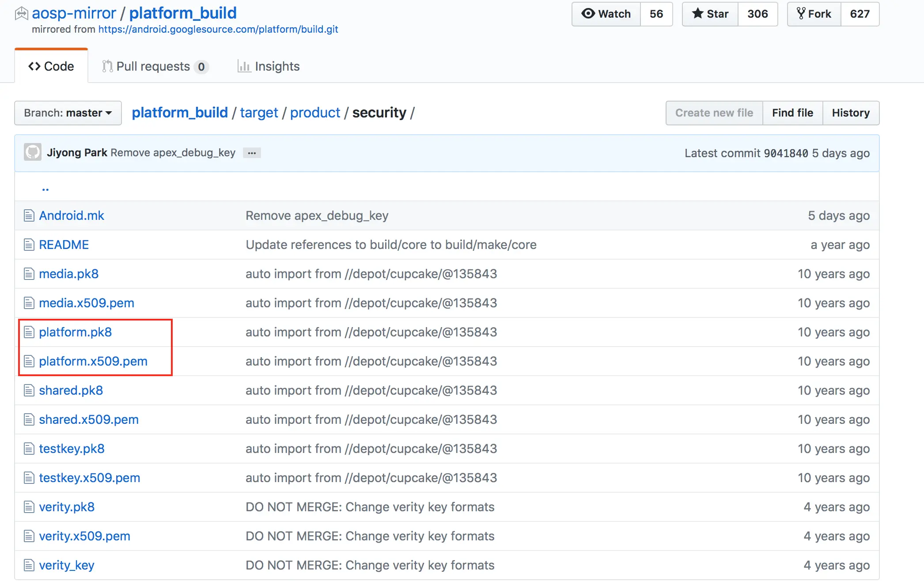This screenshot has height=581, width=924.
Task: Click the file icon next to Android.mk
Action: coord(29,215)
